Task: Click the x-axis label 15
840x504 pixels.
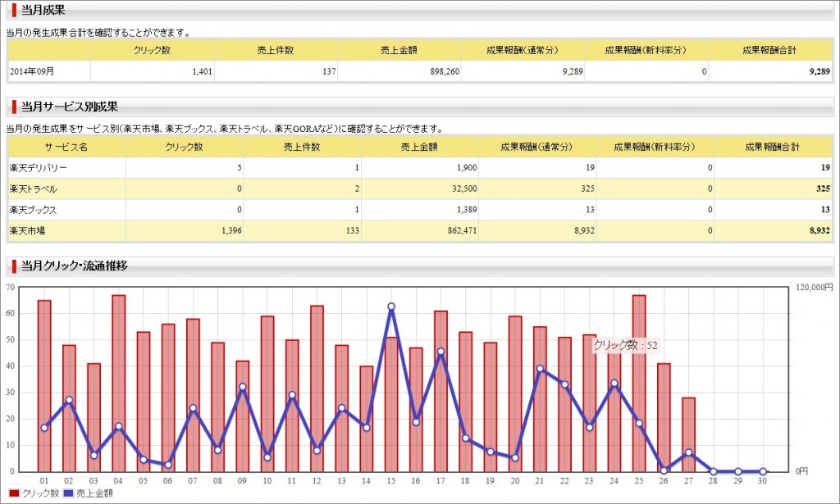Action: point(391,481)
